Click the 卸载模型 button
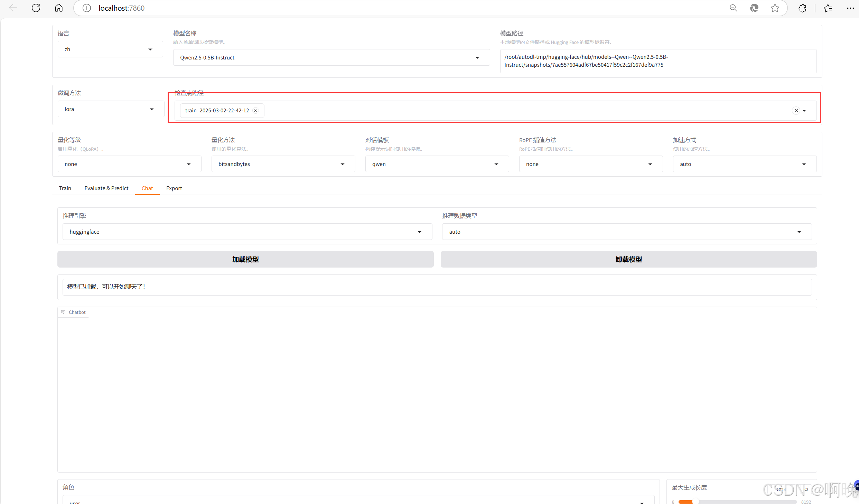This screenshot has height=504, width=859. point(628,259)
